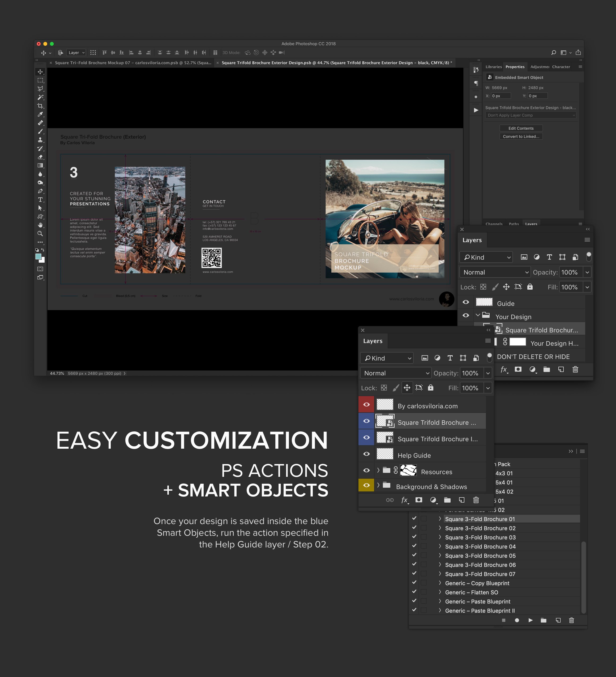Toggle visibility of Guide layer
The height and width of the screenshot is (677, 616).
click(x=467, y=303)
